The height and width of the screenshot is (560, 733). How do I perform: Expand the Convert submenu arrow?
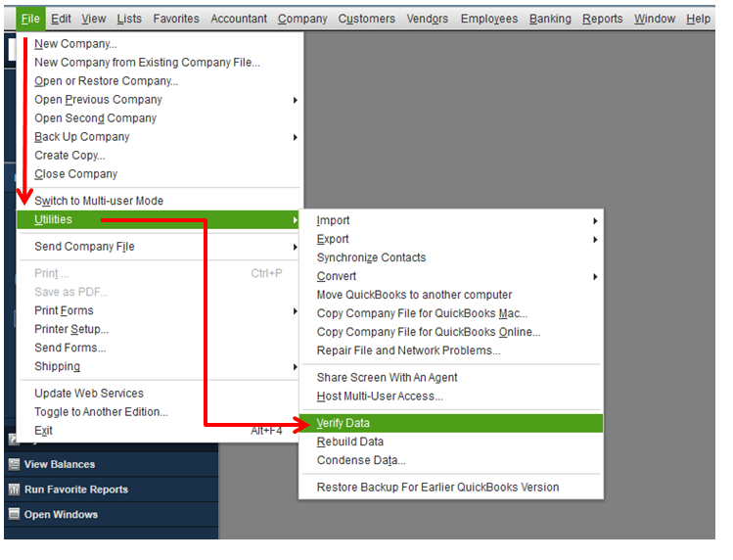pos(595,277)
